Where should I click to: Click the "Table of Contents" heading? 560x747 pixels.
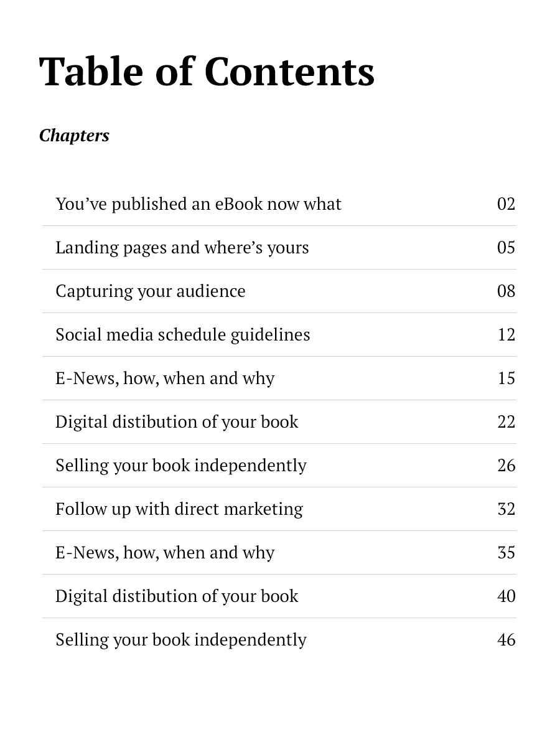[x=207, y=72]
